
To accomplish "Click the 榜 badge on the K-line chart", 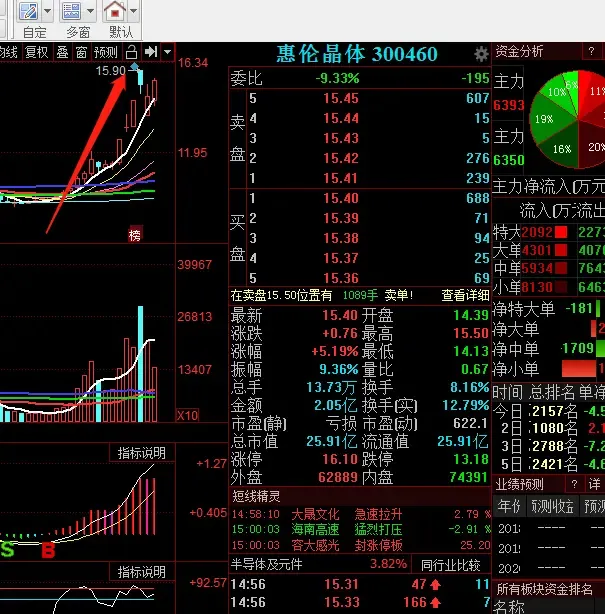I will (x=135, y=235).
